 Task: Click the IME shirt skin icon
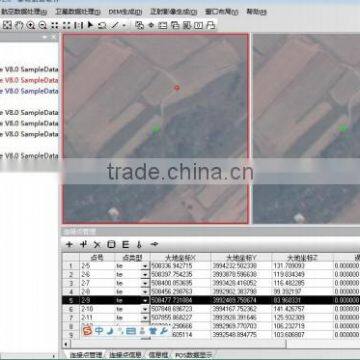[x=153, y=330]
